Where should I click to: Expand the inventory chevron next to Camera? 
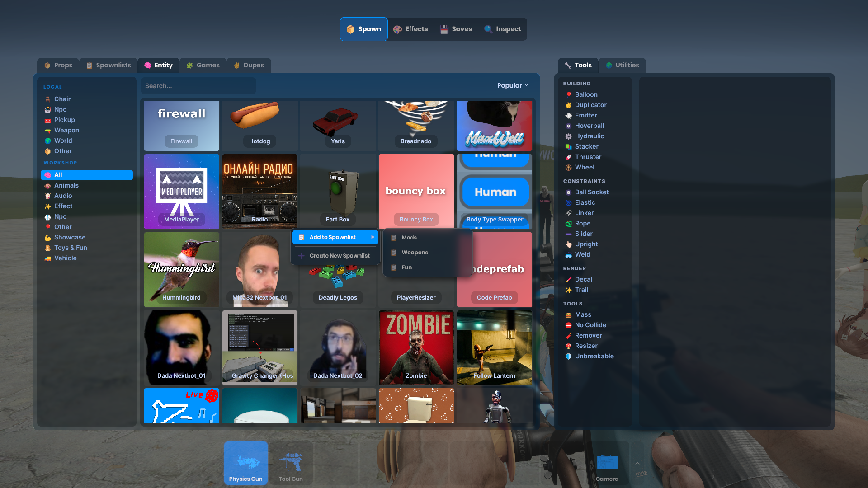point(637,463)
